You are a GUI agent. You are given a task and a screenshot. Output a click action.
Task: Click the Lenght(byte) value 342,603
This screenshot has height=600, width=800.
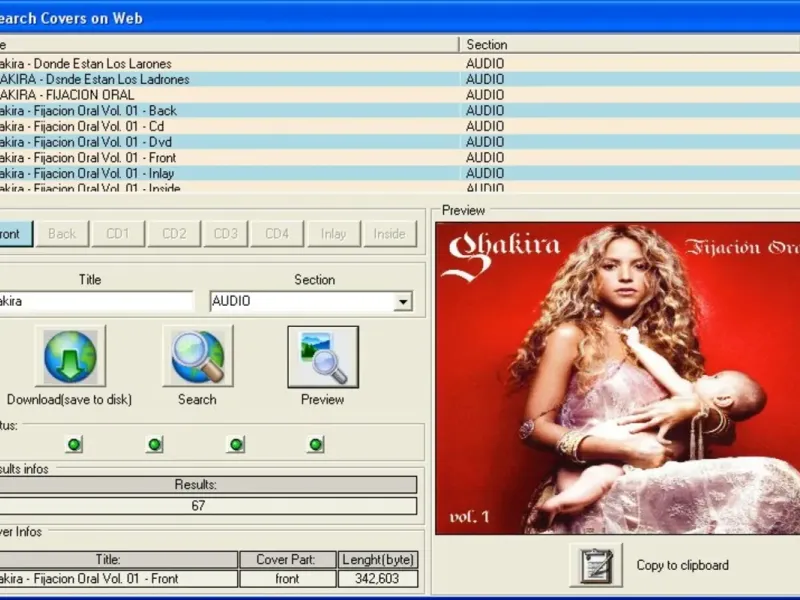377,579
